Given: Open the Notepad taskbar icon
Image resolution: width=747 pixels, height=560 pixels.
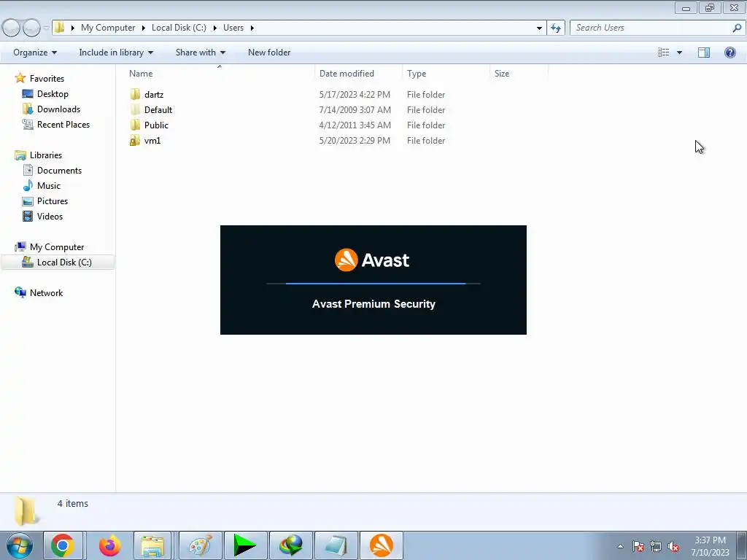Looking at the screenshot, I should point(336,545).
